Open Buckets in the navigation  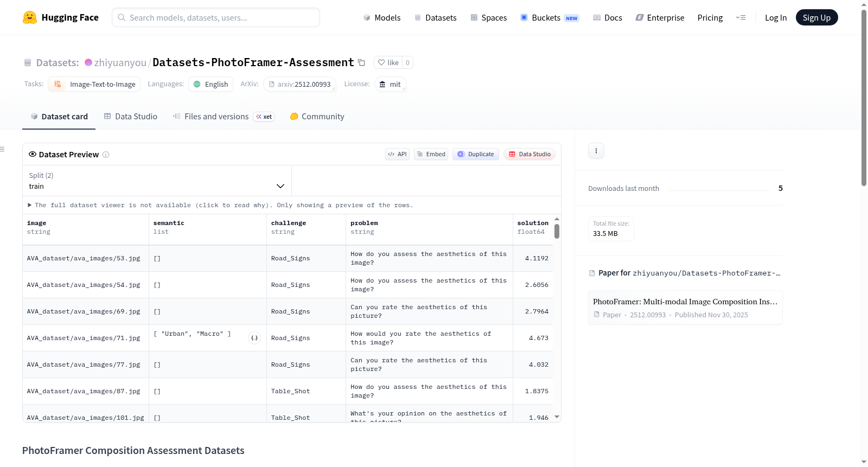tap(550, 18)
